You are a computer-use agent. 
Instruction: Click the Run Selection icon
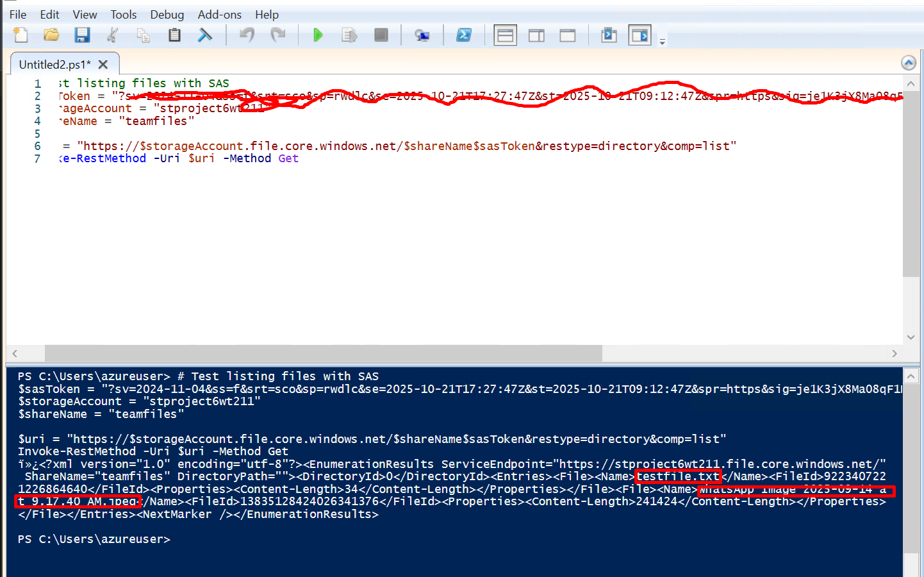pyautogui.click(x=349, y=35)
